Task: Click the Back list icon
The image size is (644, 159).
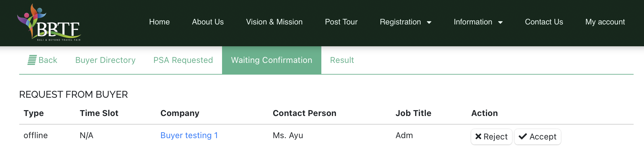Action: (32, 60)
